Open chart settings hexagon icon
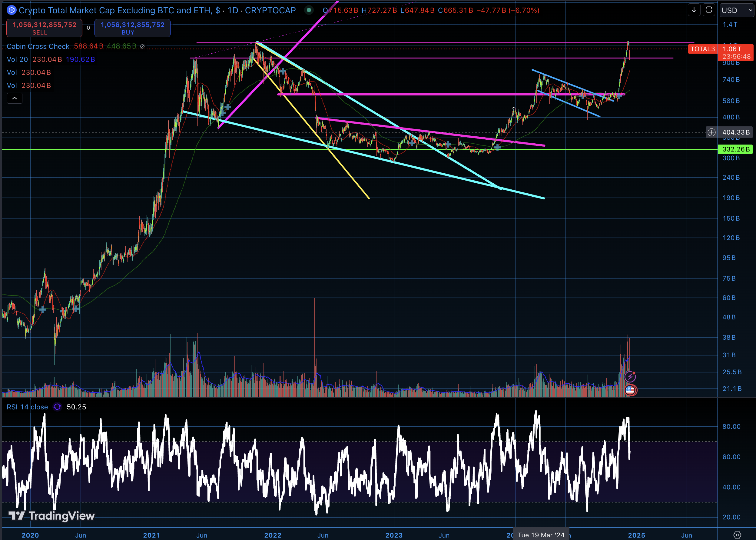The width and height of the screenshot is (756, 540). coord(737,535)
